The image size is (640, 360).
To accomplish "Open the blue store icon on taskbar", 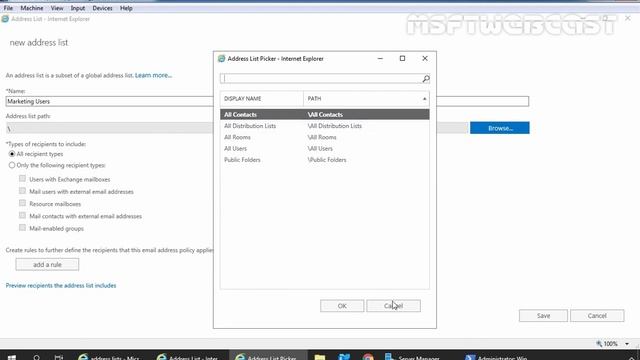I will pyautogui.click(x=344, y=357).
